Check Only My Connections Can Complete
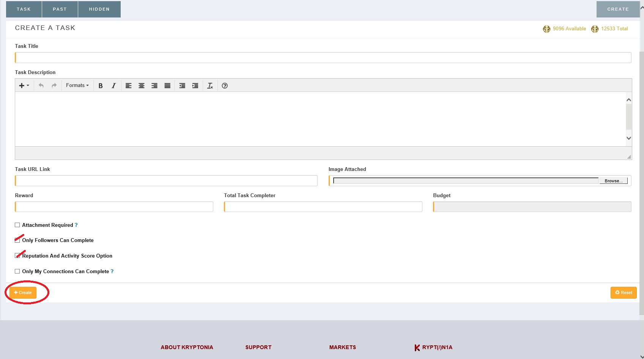Viewport: 644px width, 359px height. click(17, 271)
